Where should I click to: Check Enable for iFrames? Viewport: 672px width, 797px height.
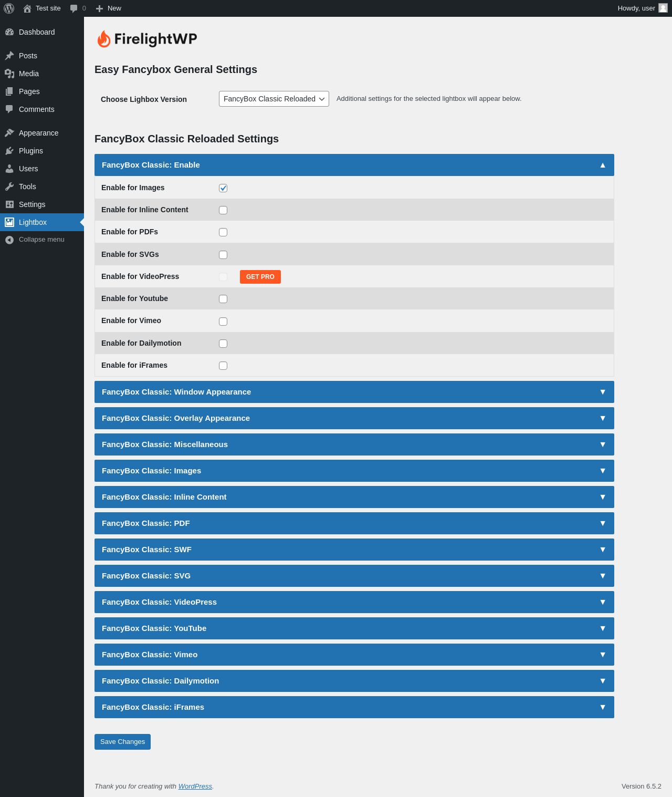tap(223, 366)
